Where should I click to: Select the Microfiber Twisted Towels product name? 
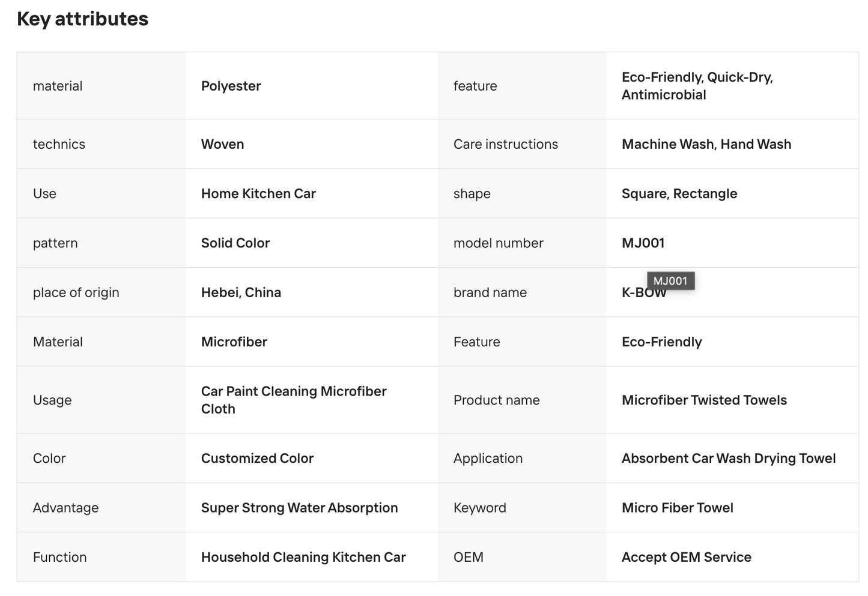click(x=704, y=400)
